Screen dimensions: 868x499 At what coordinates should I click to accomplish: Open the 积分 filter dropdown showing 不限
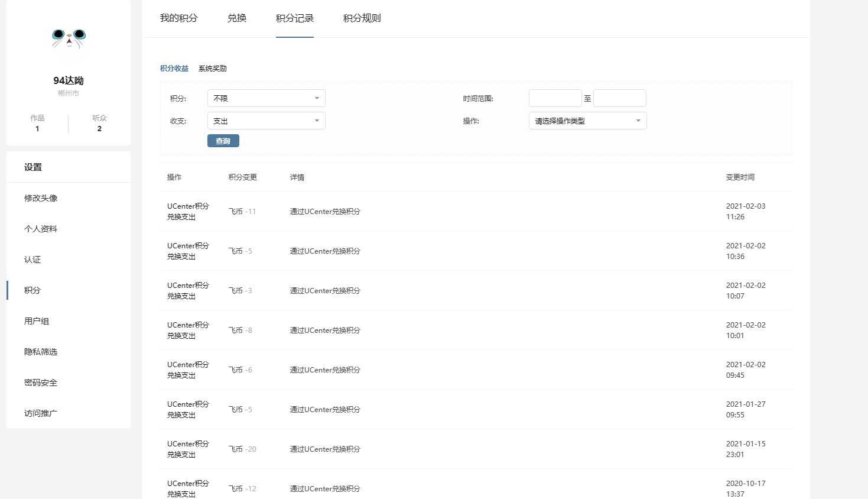(x=265, y=98)
